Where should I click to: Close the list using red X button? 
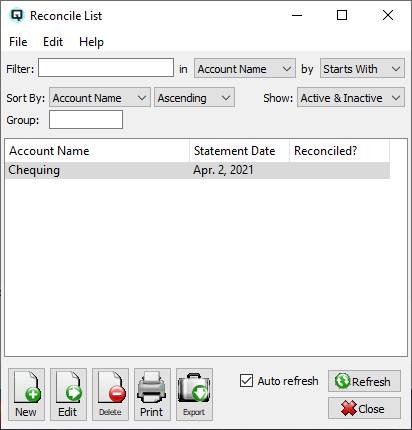pyautogui.click(x=364, y=408)
